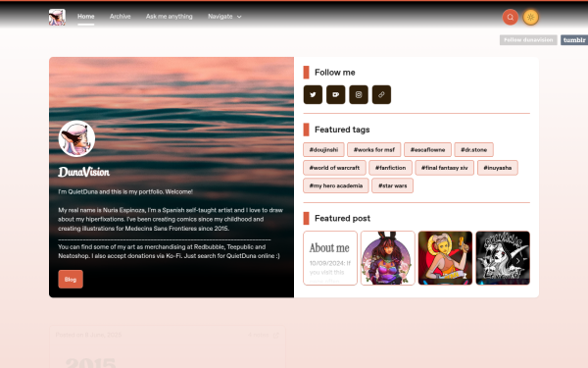Open the Twitter social icon

[313, 94]
